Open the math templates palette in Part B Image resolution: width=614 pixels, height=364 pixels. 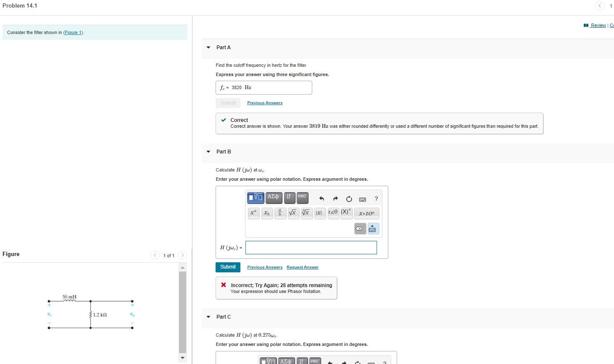click(256, 197)
